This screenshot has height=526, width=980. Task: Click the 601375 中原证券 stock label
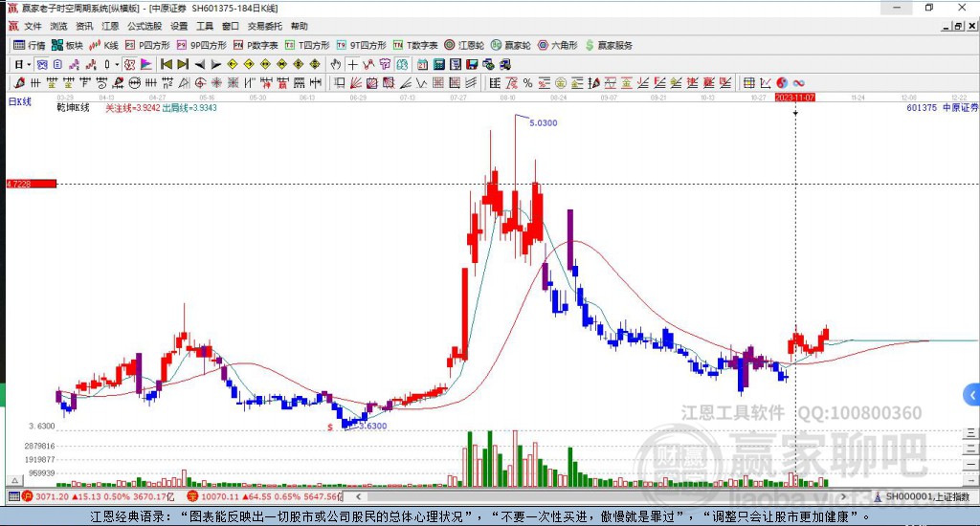tap(943, 107)
